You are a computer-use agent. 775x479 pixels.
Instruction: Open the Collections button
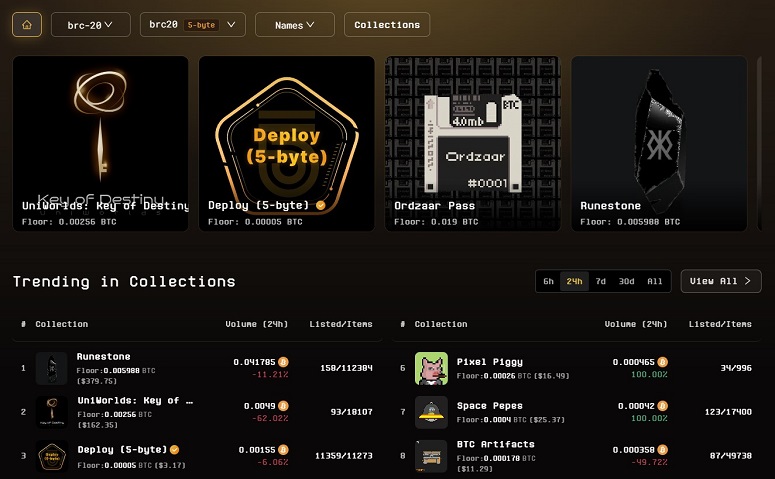point(387,25)
